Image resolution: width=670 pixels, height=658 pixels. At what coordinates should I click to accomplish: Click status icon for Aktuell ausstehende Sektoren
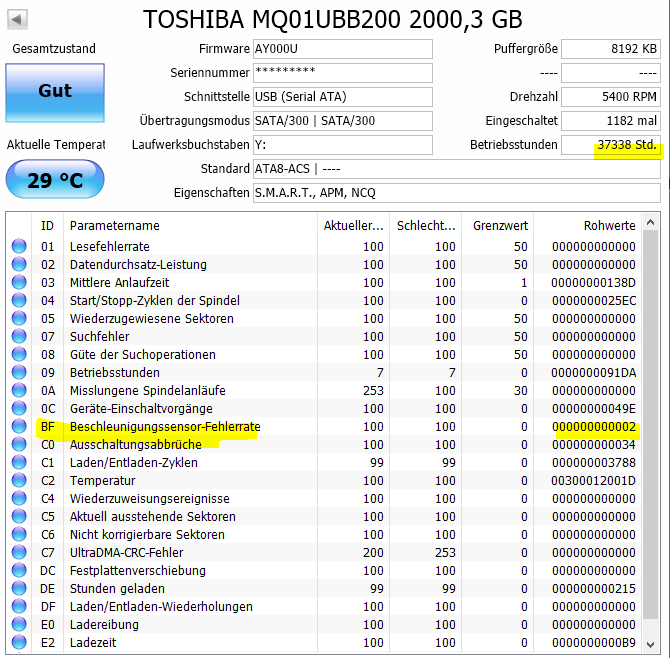pyautogui.click(x=19, y=516)
